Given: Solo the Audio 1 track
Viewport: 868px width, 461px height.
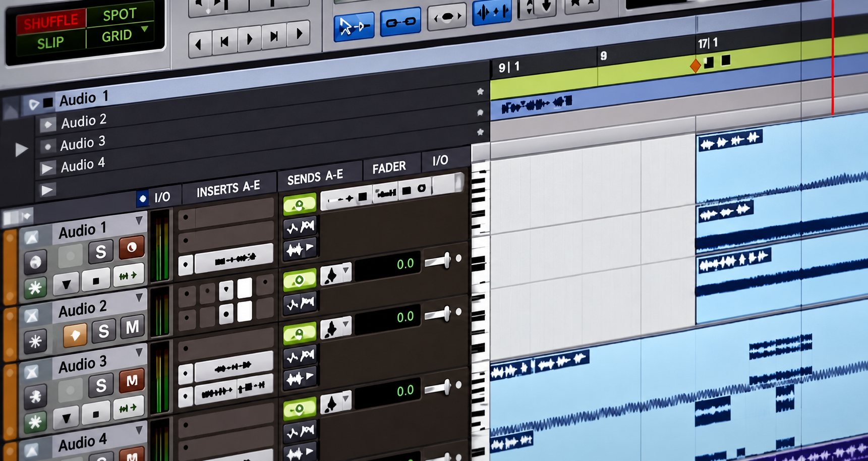Looking at the screenshot, I should pyautogui.click(x=100, y=252).
